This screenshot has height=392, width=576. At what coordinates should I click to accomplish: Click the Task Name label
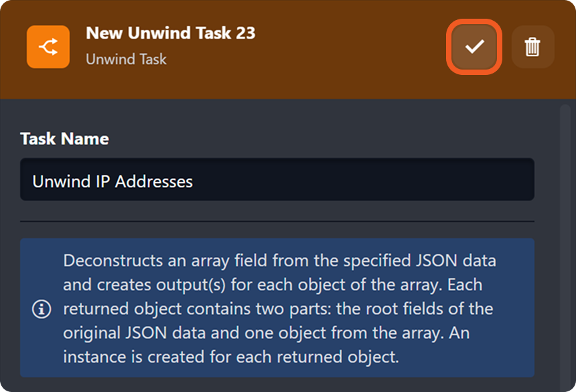pos(63,138)
